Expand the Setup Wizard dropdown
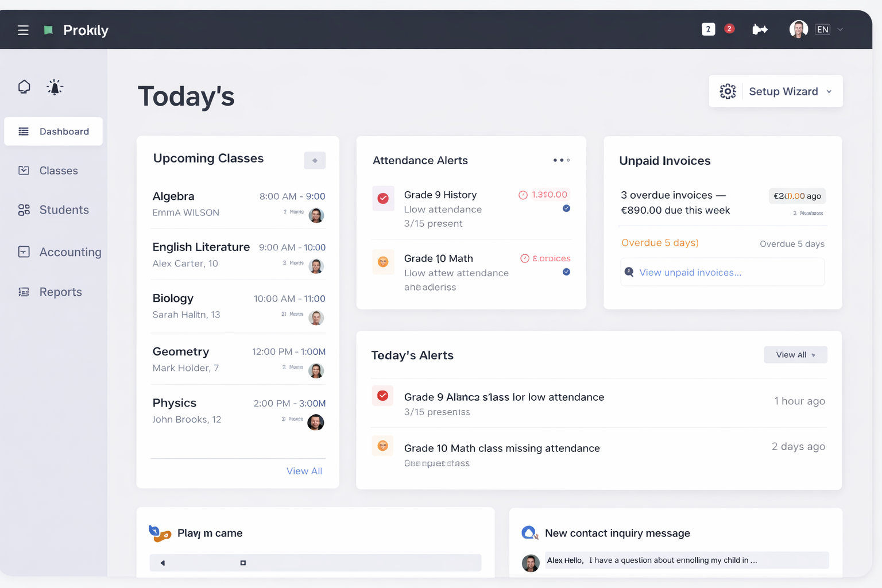 point(829,92)
